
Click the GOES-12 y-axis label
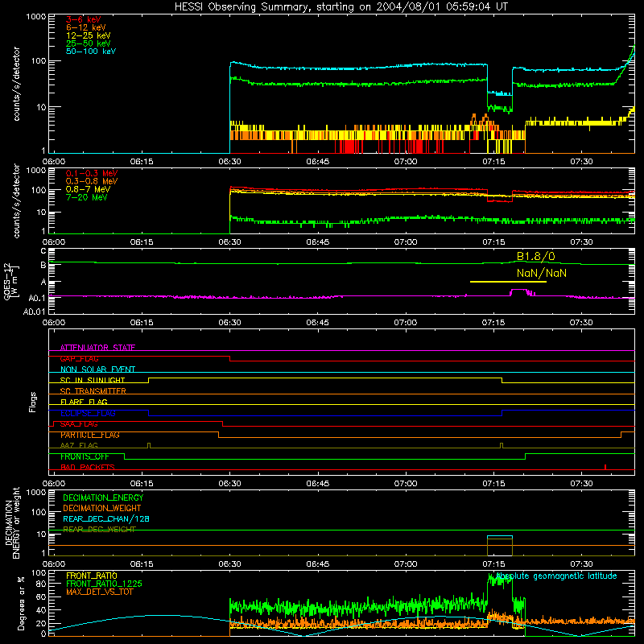(x=11, y=282)
